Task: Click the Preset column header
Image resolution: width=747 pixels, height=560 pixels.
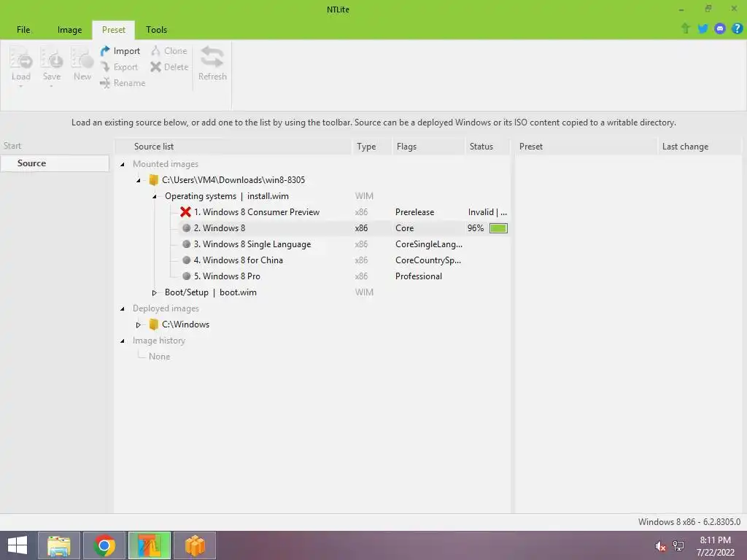Action: 586,146
